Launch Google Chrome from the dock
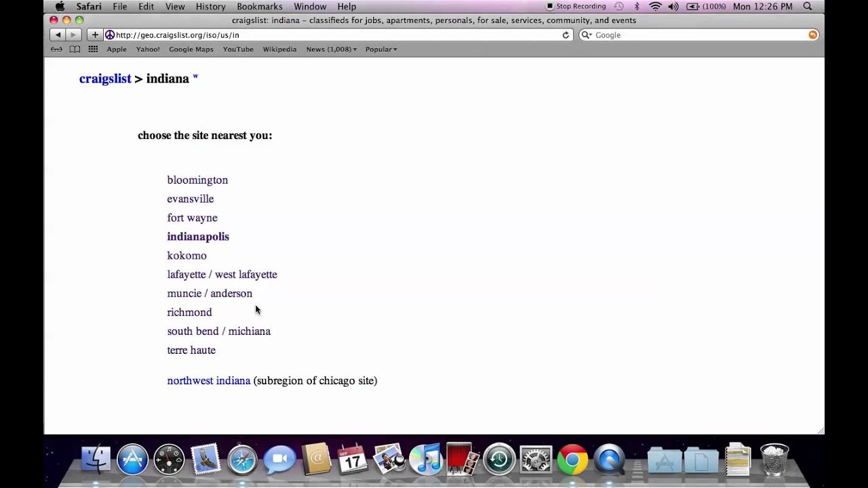 [572, 460]
